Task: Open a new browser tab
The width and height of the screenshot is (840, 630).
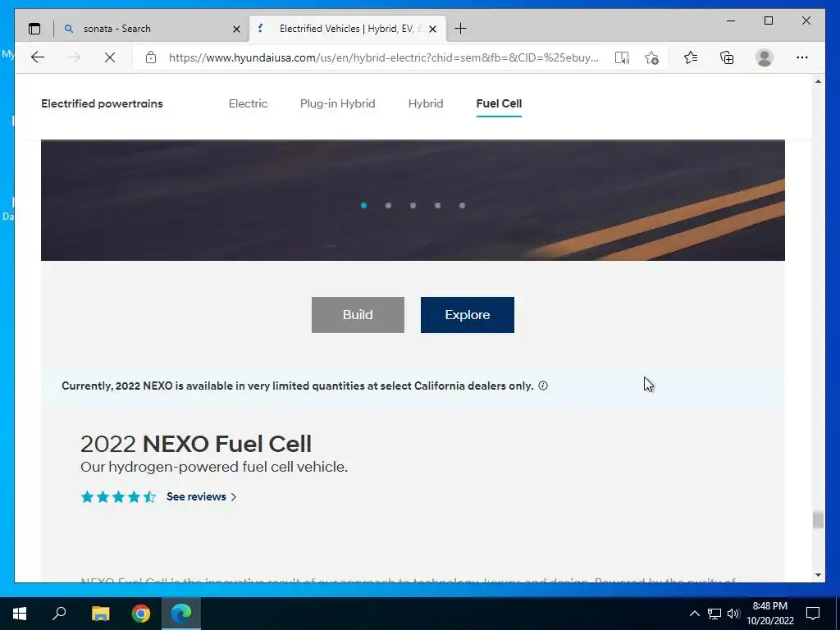Action: (460, 29)
